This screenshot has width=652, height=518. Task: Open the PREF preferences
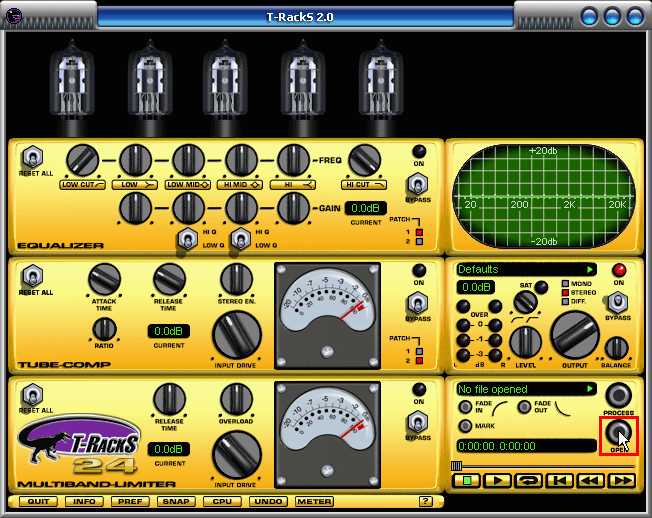tap(130, 501)
